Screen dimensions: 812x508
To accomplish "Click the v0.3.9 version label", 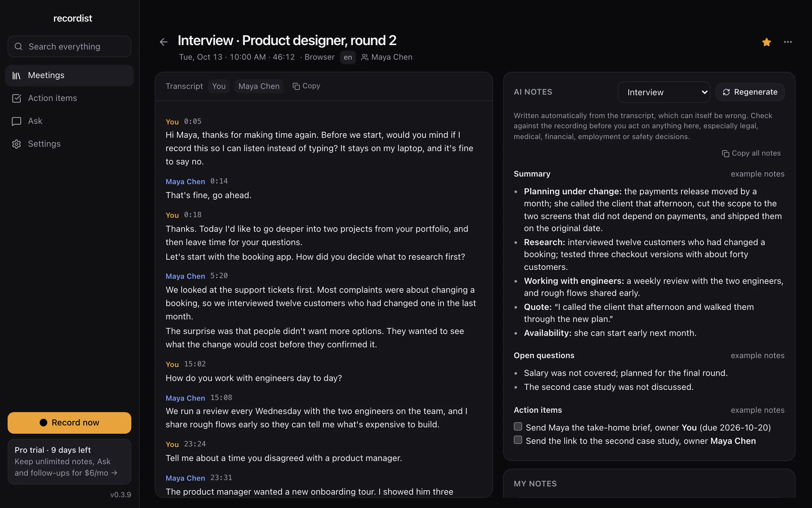I will pos(121,495).
